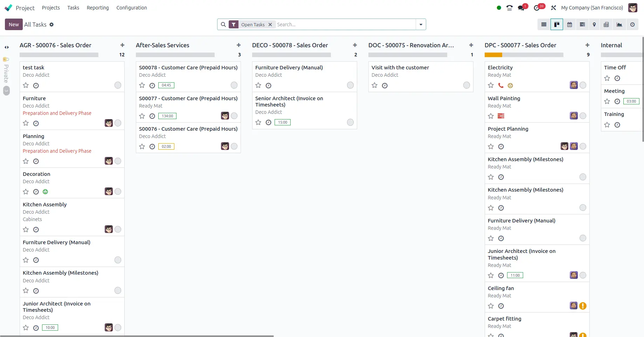Open My Company (San Francisco) company switcher
The height and width of the screenshot is (337, 644).
click(x=592, y=8)
